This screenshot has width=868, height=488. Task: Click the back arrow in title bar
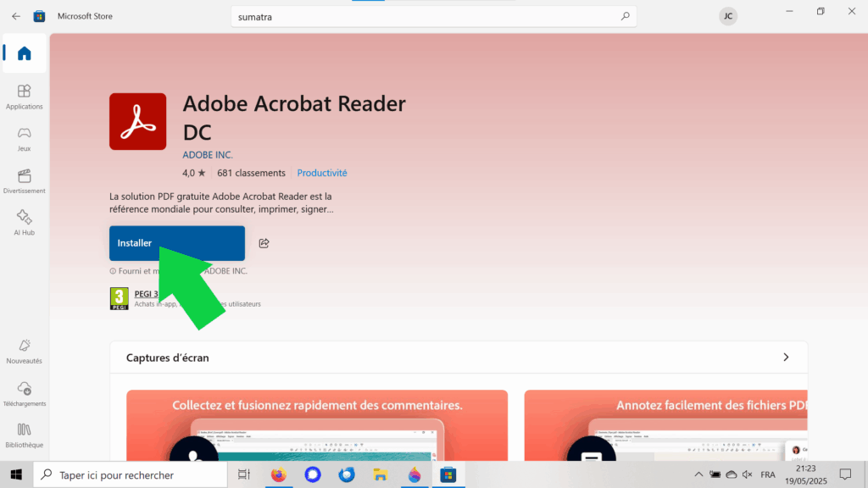tap(16, 16)
